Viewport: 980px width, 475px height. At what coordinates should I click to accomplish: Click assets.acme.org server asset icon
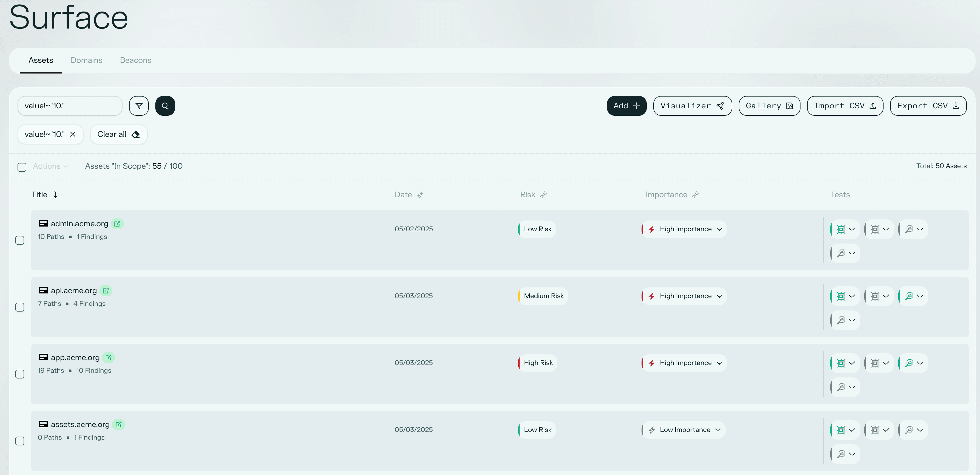pyautogui.click(x=43, y=424)
